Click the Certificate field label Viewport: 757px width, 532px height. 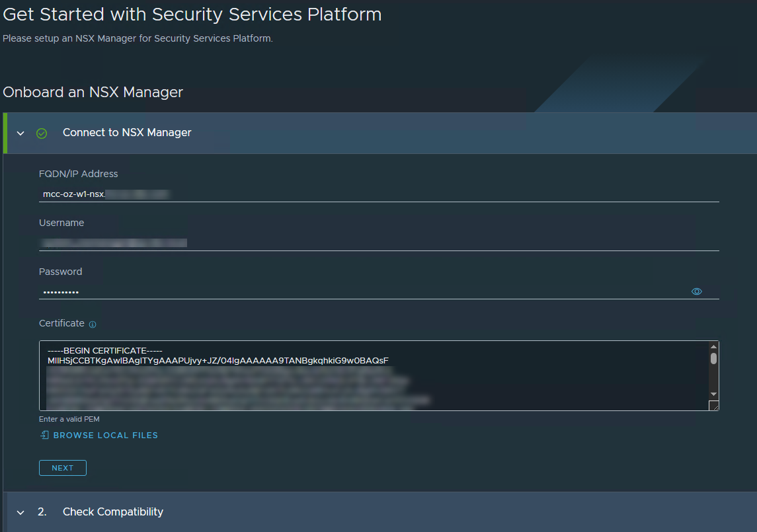click(61, 323)
